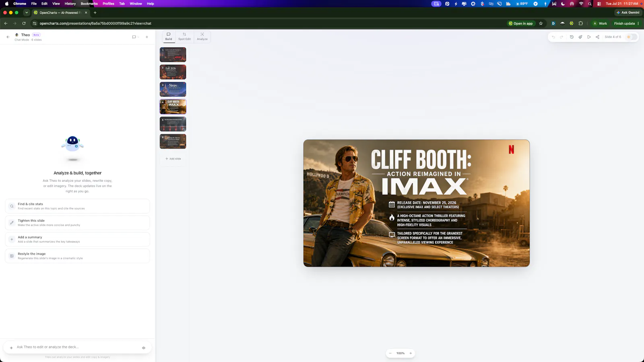Choose Restyle the image suggestion

(x=77, y=256)
